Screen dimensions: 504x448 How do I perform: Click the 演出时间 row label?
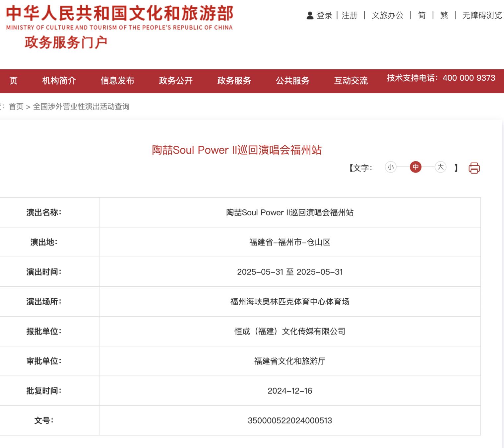click(44, 272)
